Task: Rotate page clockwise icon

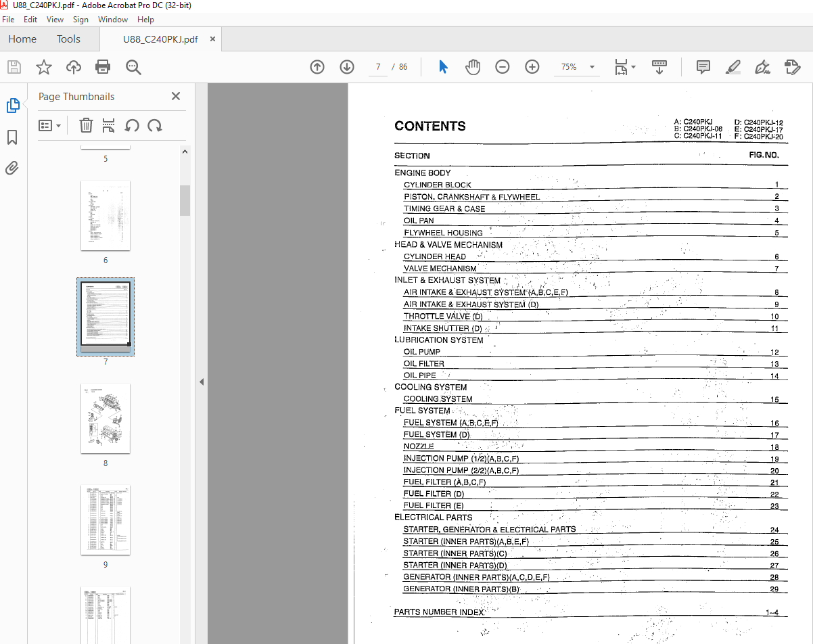Action: point(155,125)
